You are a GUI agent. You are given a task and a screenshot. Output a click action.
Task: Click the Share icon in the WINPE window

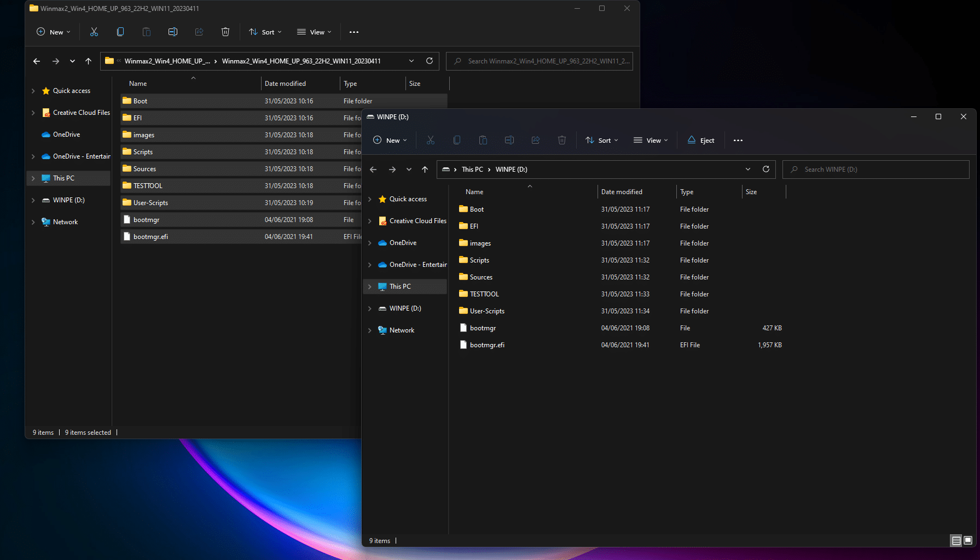point(535,140)
